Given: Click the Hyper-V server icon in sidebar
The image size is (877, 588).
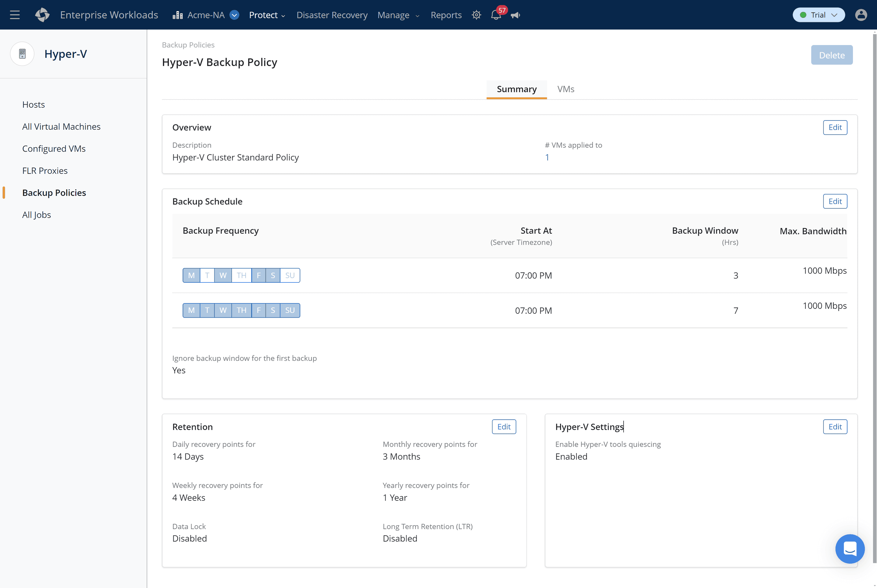Looking at the screenshot, I should [x=22, y=54].
